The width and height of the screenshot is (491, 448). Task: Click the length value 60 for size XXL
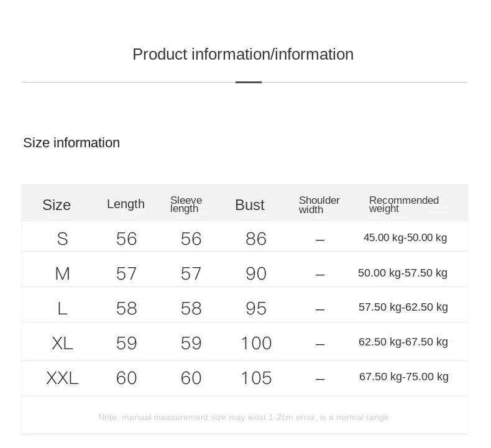click(x=127, y=378)
